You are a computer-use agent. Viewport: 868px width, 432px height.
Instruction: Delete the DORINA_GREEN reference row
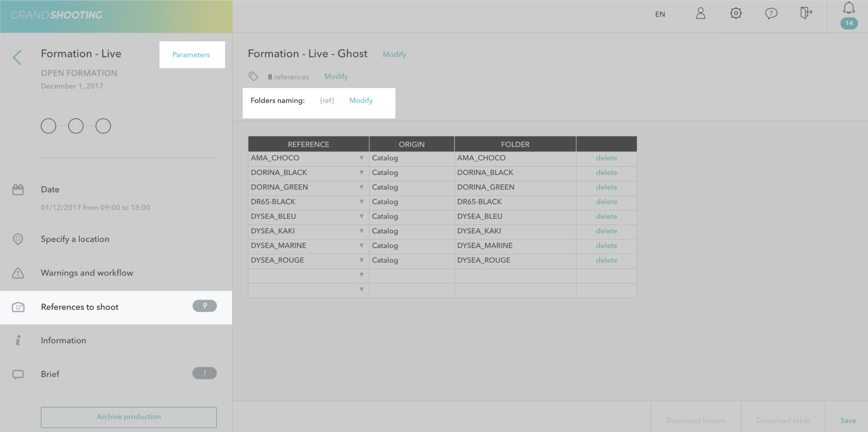[x=606, y=187]
